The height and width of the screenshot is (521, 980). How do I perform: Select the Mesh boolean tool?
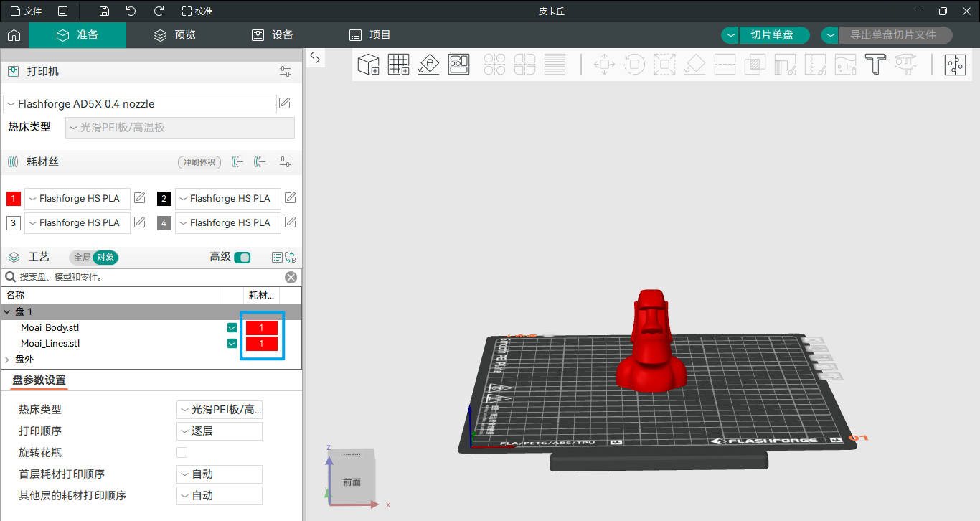point(755,65)
